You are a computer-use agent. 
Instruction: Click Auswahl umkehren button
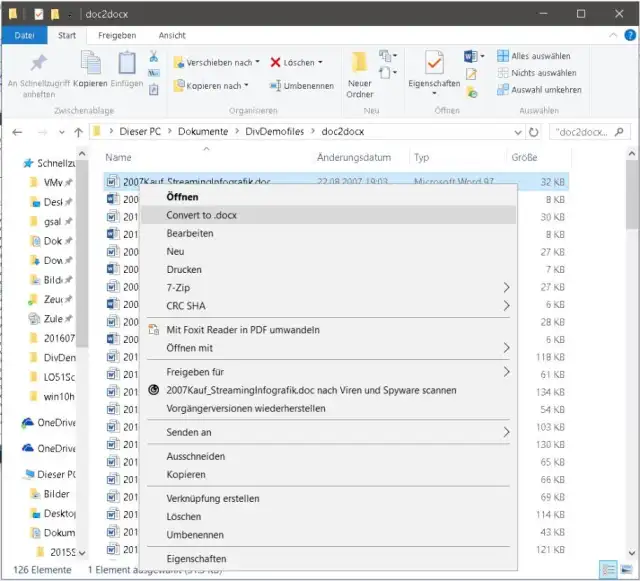pyautogui.click(x=545, y=89)
